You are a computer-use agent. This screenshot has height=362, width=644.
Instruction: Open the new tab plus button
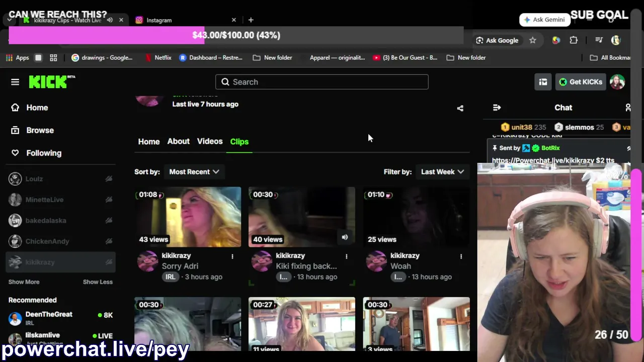251,20
